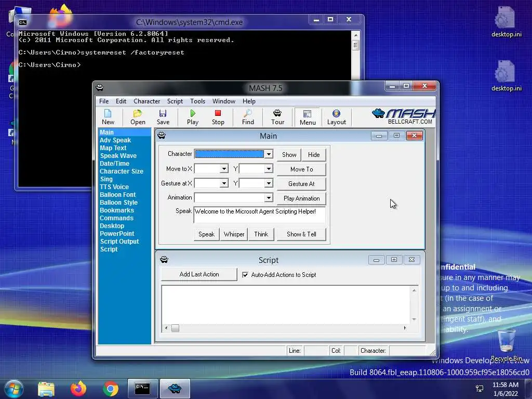Toggle Auto-Add Actions to Script checkbox
Screen dimensions: 532x399
[x=245, y=275]
